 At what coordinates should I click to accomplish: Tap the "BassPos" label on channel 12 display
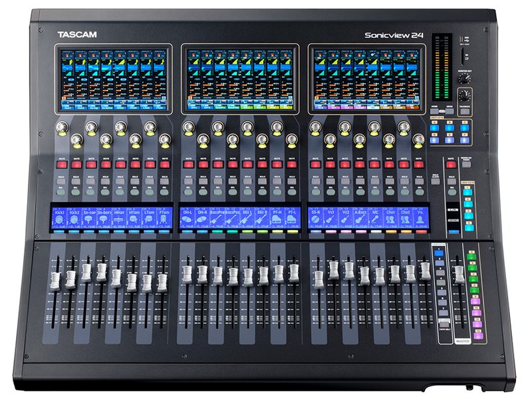(x=232, y=212)
